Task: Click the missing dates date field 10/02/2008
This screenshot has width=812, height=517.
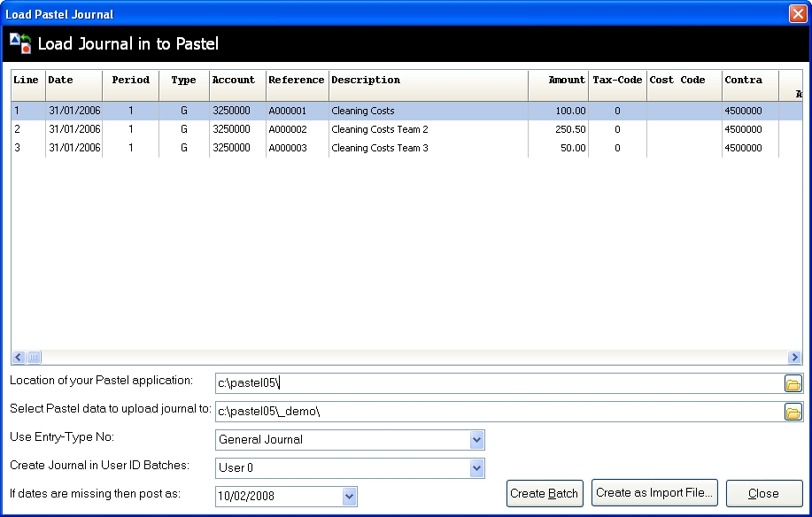Action: tap(279, 497)
